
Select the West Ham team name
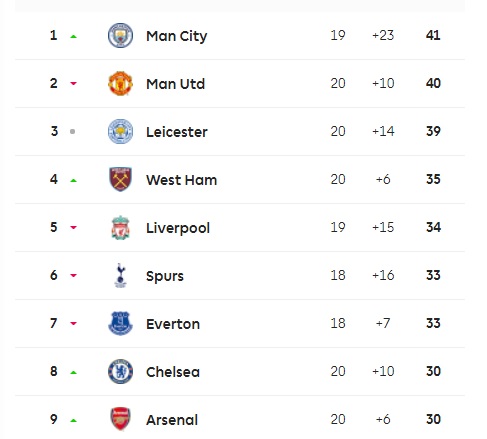pos(181,180)
